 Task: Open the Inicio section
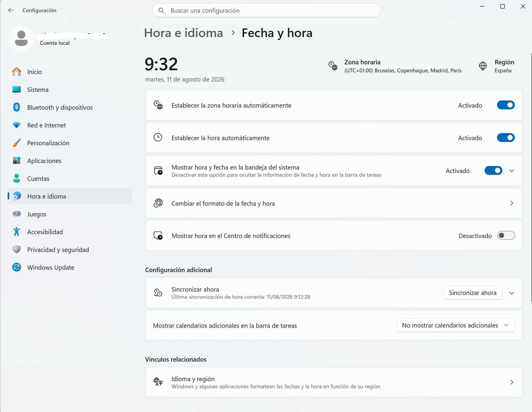click(x=70, y=72)
